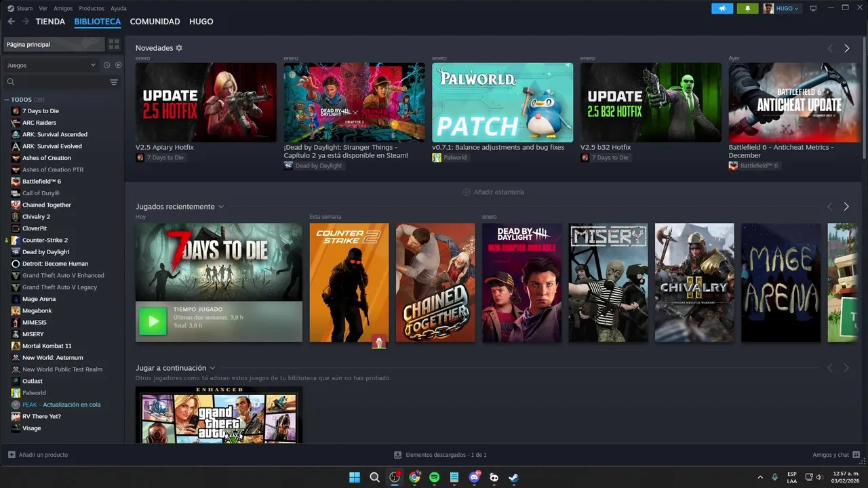Image resolution: width=868 pixels, height=488 pixels.
Task: Open the green notifications bell
Action: click(747, 8)
